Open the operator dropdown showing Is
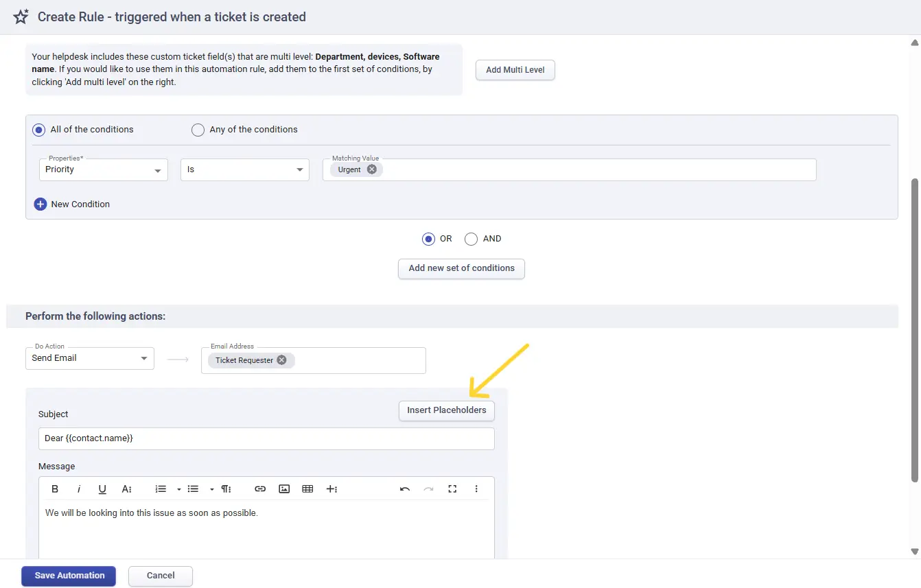This screenshot has height=588, width=921. click(x=245, y=169)
